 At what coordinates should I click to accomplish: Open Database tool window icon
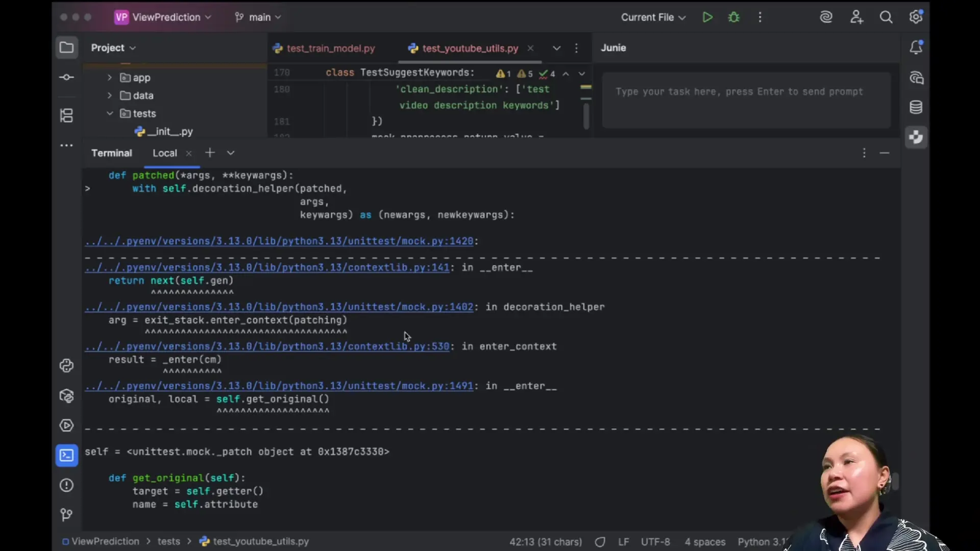click(x=916, y=107)
